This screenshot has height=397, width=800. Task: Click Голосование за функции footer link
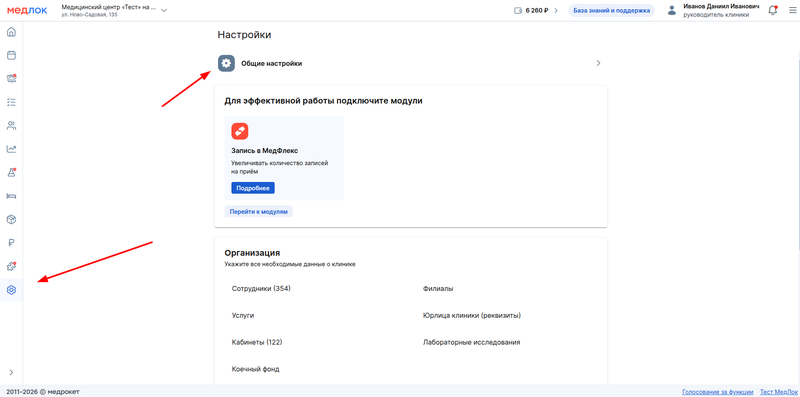(x=717, y=392)
